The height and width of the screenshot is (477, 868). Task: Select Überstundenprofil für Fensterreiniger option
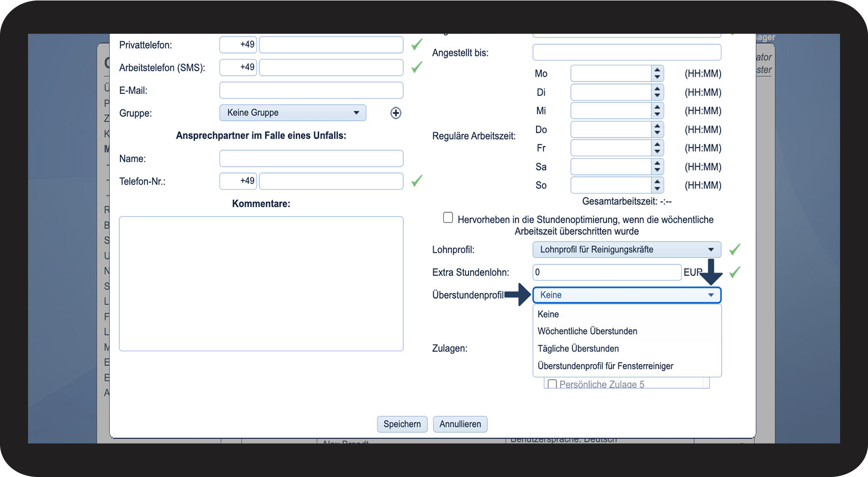pyautogui.click(x=605, y=366)
